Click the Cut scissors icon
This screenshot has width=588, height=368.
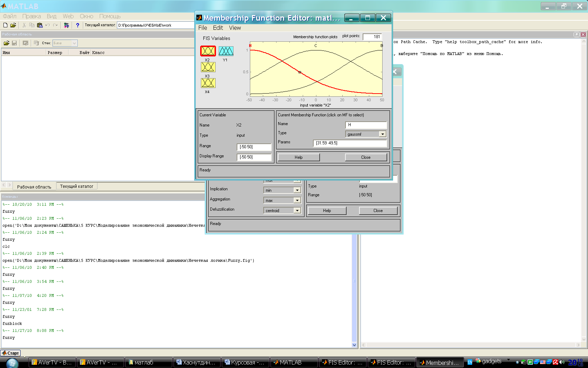[x=24, y=25]
